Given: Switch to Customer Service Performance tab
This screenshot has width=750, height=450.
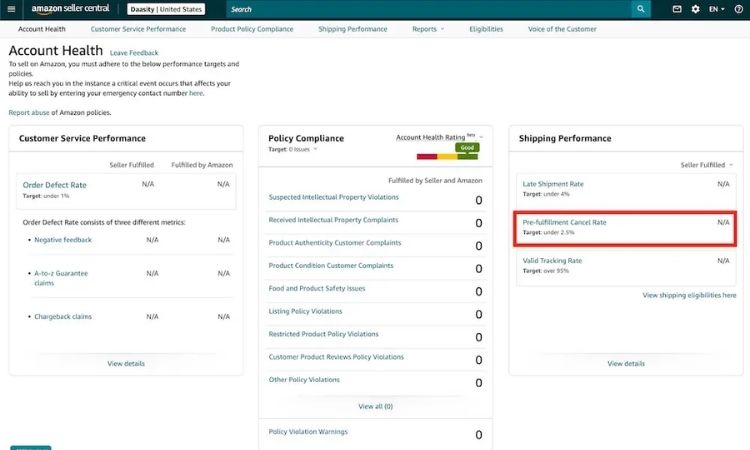Looking at the screenshot, I should pyautogui.click(x=138, y=29).
